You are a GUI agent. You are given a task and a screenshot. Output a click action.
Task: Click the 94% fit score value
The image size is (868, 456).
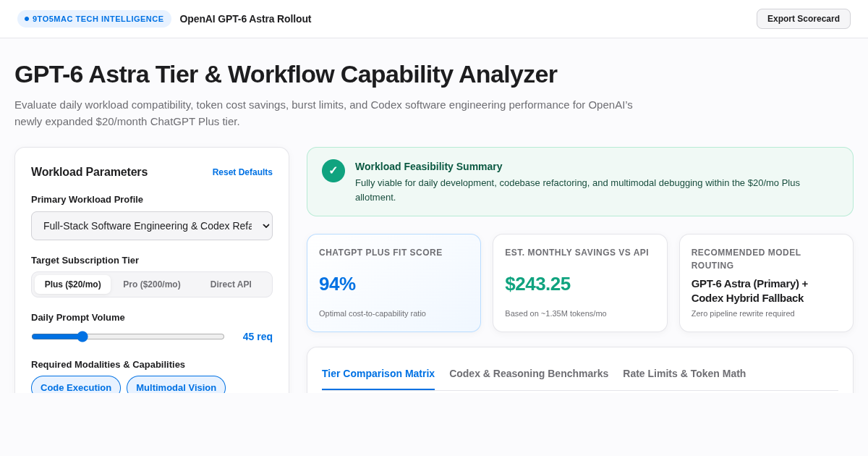[337, 284]
